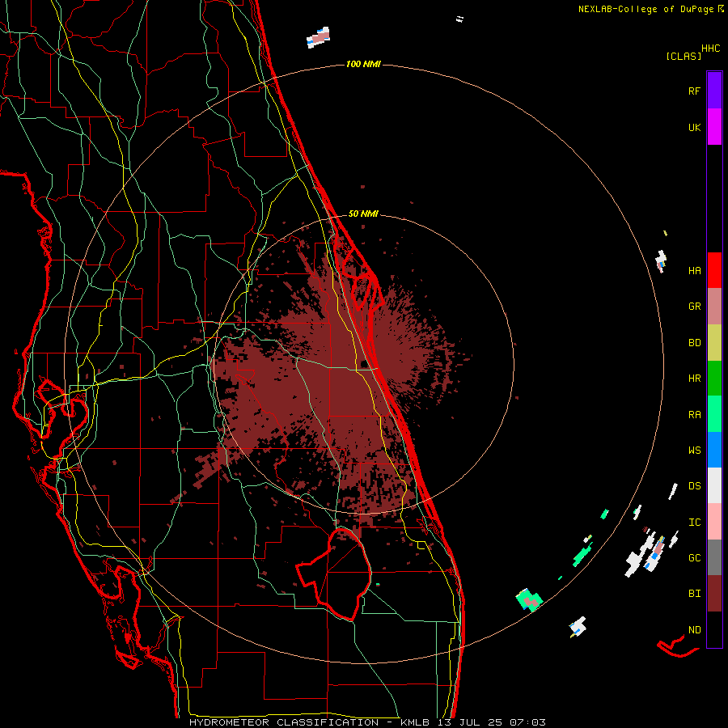Click the 100 NMI range ring label
The height and width of the screenshot is (728, 728).
point(363,64)
